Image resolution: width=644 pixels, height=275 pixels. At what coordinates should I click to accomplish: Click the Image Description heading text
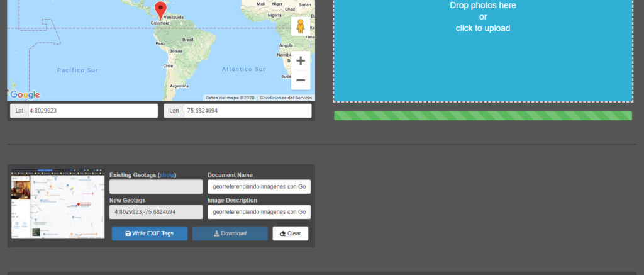(x=233, y=201)
